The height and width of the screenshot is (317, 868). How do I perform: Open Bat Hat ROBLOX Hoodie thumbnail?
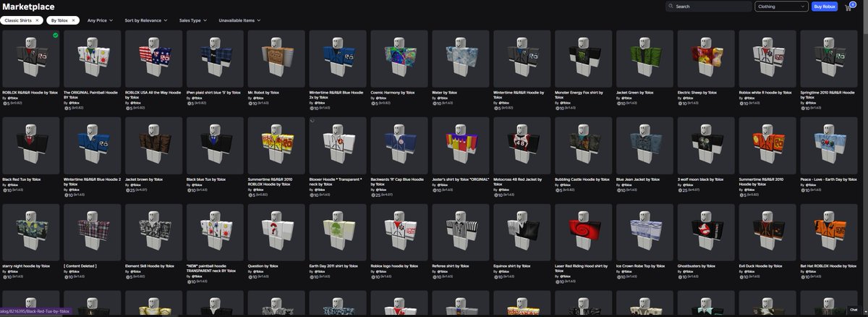[x=829, y=233]
